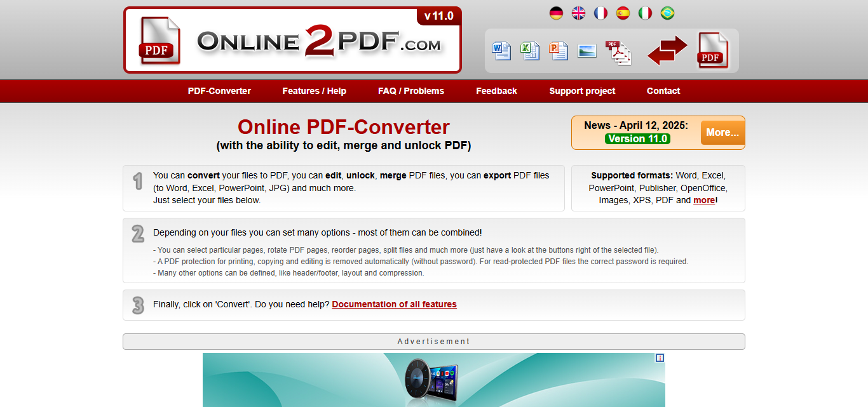Open the Contact page
The image size is (868, 407).
tap(663, 91)
